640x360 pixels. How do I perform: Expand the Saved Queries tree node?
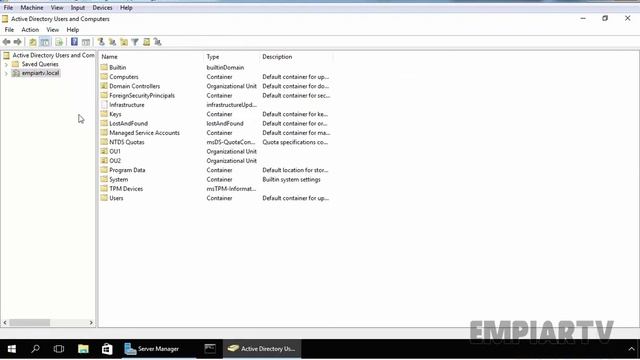pos(6,64)
